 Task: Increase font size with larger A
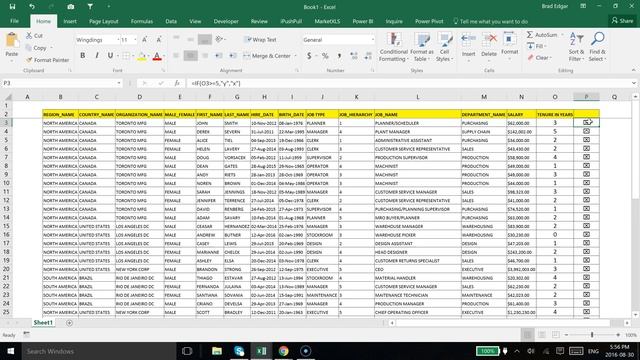(x=144, y=40)
